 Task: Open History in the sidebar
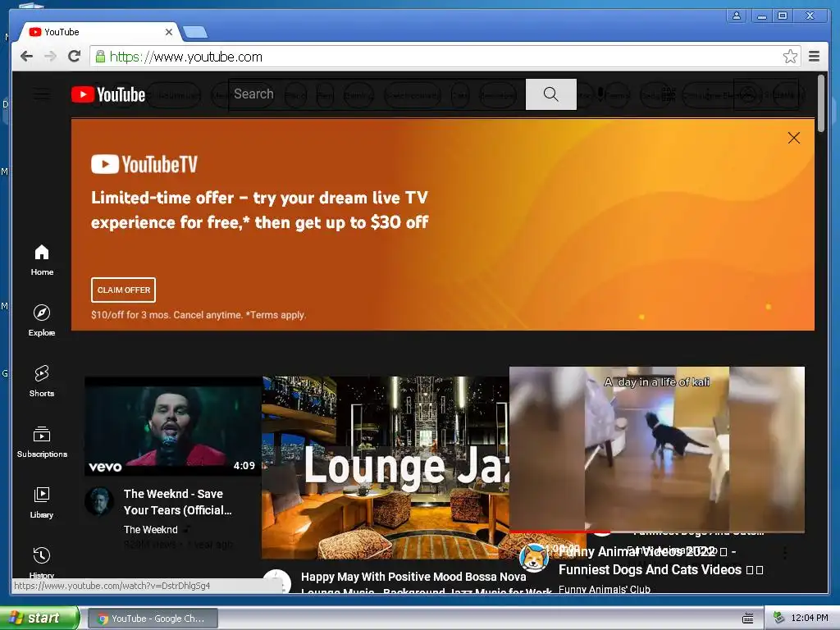click(42, 563)
